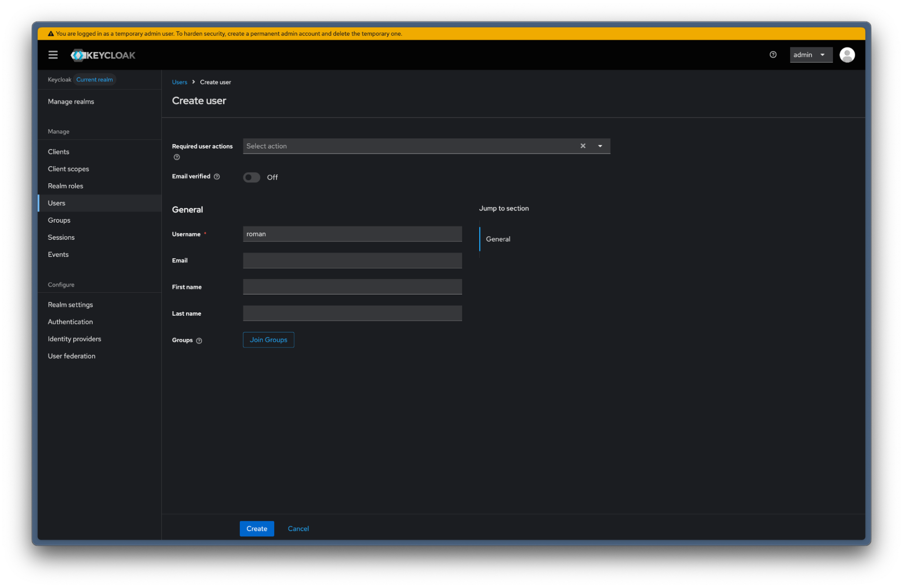Screen dimensions: 903x588
Task: Click the Users breadcrumb link
Action: (179, 82)
